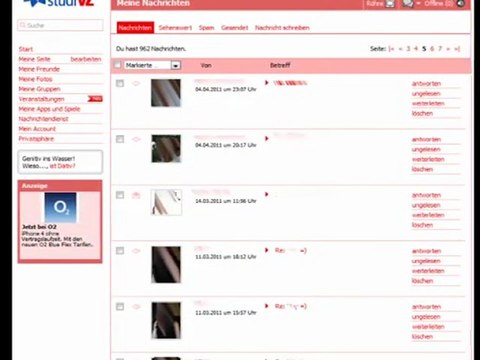Click status icon of 11.03.2011 15:57 message
The height and width of the screenshot is (360, 480).
pos(136,307)
